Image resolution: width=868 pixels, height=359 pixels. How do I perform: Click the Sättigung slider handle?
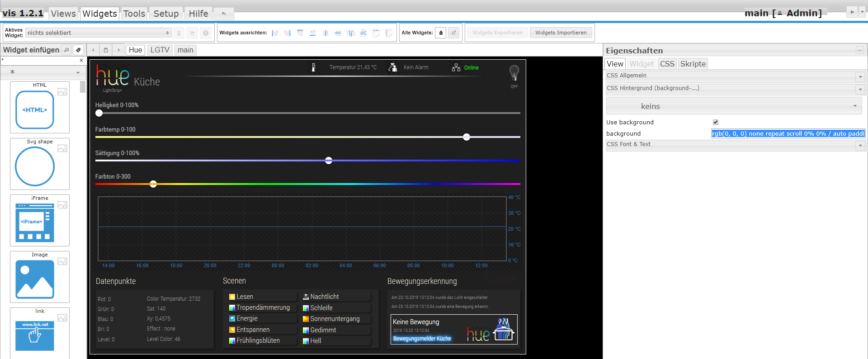[x=329, y=161]
